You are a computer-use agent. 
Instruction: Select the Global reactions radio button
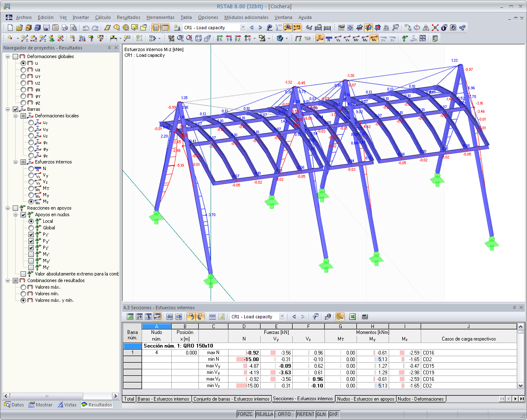point(31,228)
